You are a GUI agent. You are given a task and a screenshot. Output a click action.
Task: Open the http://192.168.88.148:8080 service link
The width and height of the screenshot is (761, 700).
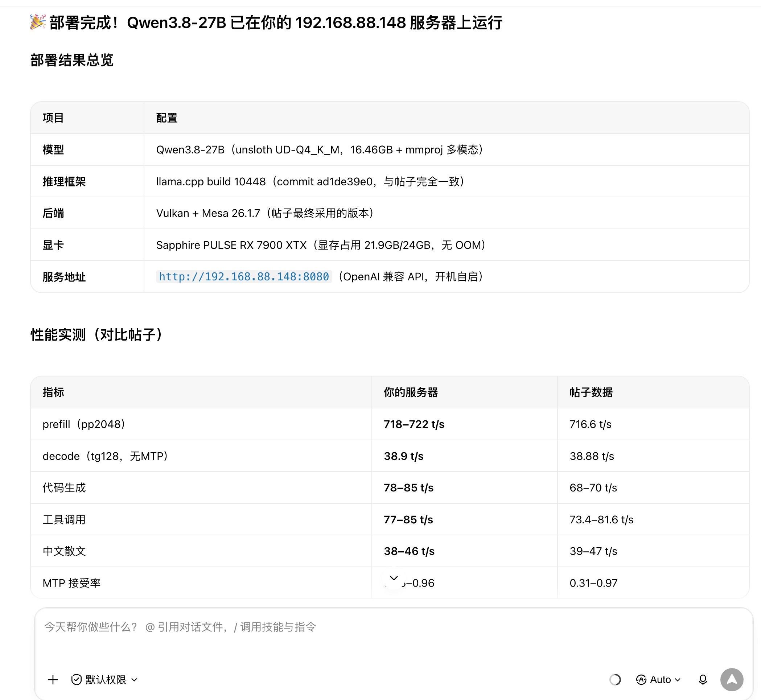[244, 276]
